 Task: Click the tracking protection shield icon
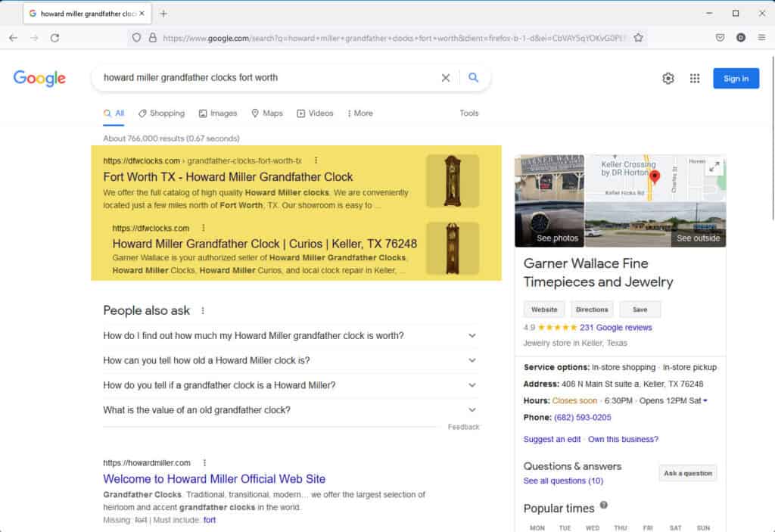click(x=136, y=38)
